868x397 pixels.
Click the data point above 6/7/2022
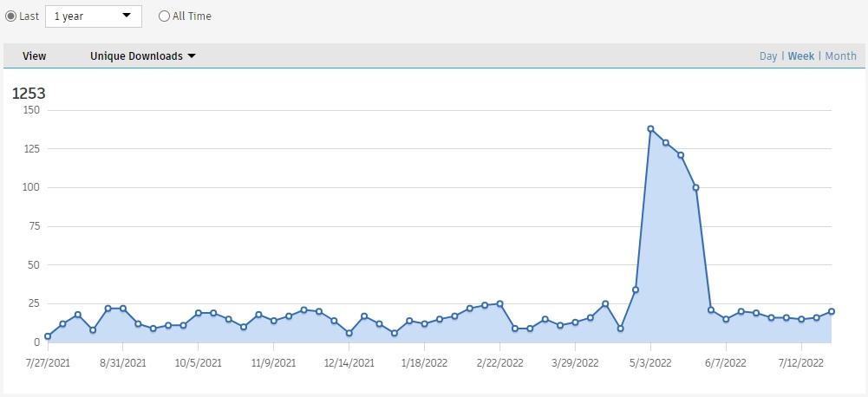pyautogui.click(x=726, y=319)
